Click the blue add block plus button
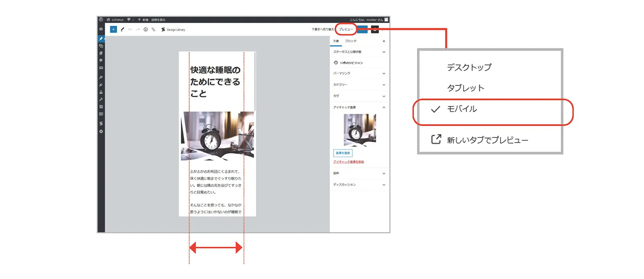Viewport: 644px width, 279px height. pyautogui.click(x=114, y=29)
